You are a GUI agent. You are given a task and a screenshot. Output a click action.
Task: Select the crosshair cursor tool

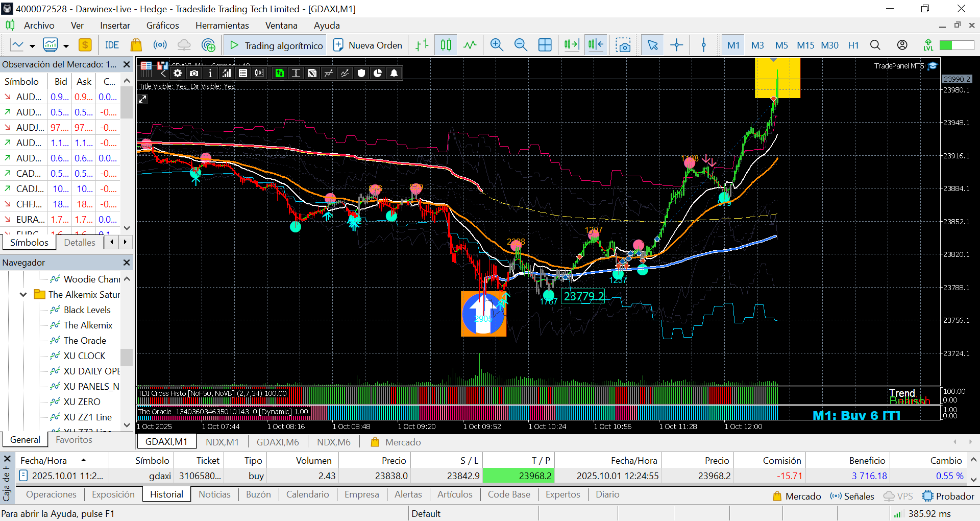[x=677, y=45]
